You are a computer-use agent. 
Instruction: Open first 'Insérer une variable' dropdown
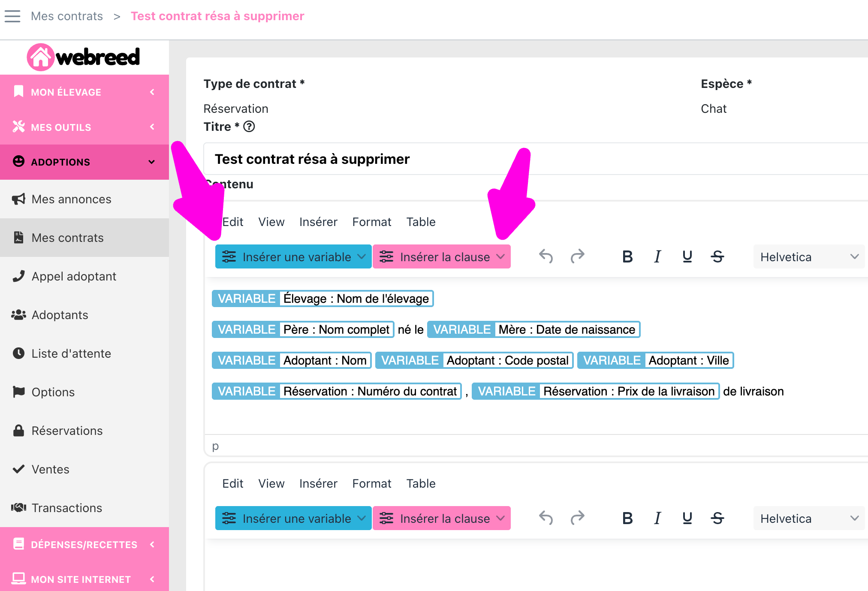click(293, 257)
